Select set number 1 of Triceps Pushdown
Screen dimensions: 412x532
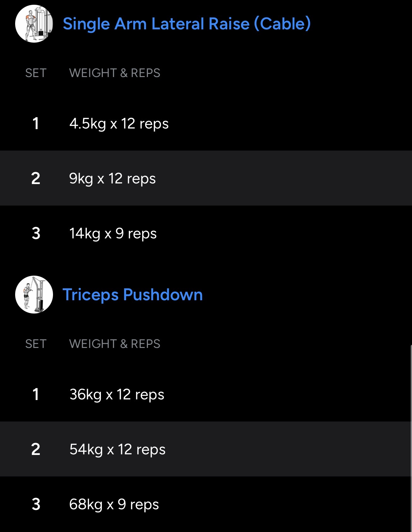36,394
